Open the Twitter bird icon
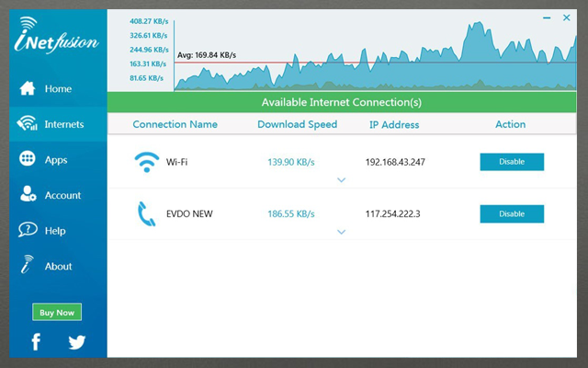The width and height of the screenshot is (588, 368). pos(76,342)
